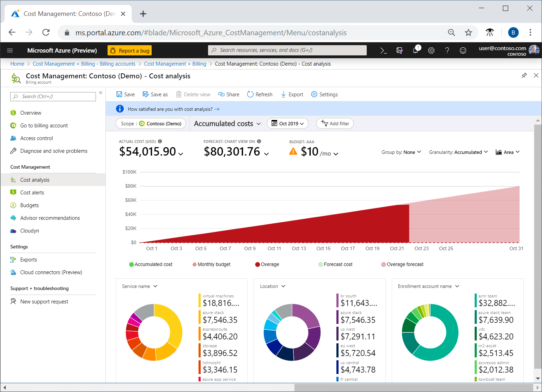
Task: Open the Oct 2019 date range picker
Action: [287, 123]
